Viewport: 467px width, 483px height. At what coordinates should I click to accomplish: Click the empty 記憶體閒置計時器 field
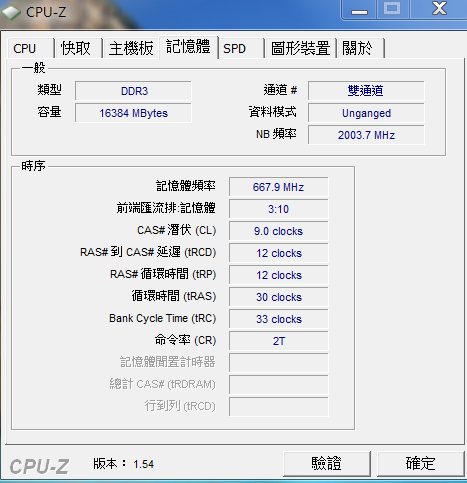click(279, 363)
